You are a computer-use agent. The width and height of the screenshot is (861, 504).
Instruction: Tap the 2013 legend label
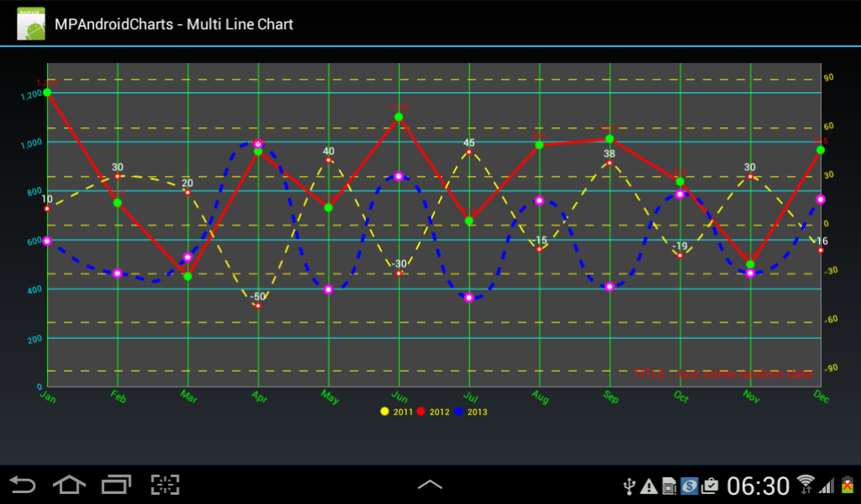477,412
